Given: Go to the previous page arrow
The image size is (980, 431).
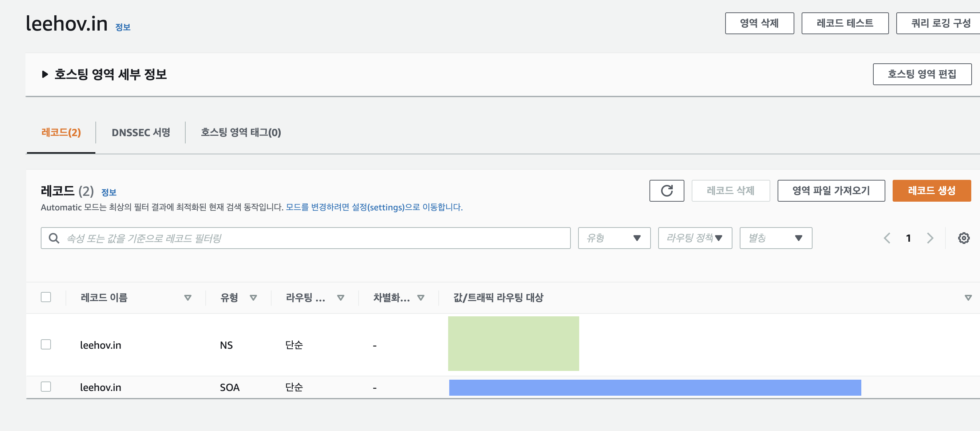Looking at the screenshot, I should click(x=887, y=238).
